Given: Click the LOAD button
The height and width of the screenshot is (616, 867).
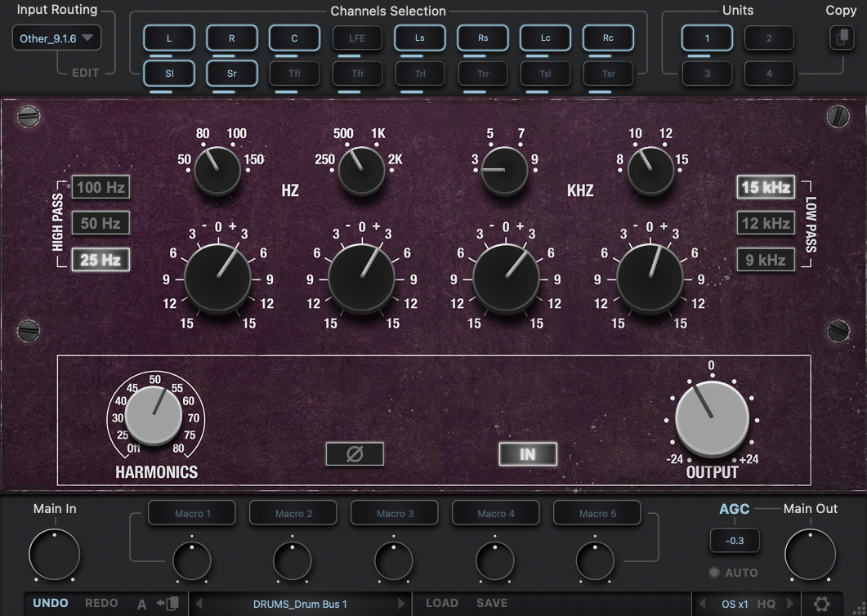Looking at the screenshot, I should pos(441,604).
